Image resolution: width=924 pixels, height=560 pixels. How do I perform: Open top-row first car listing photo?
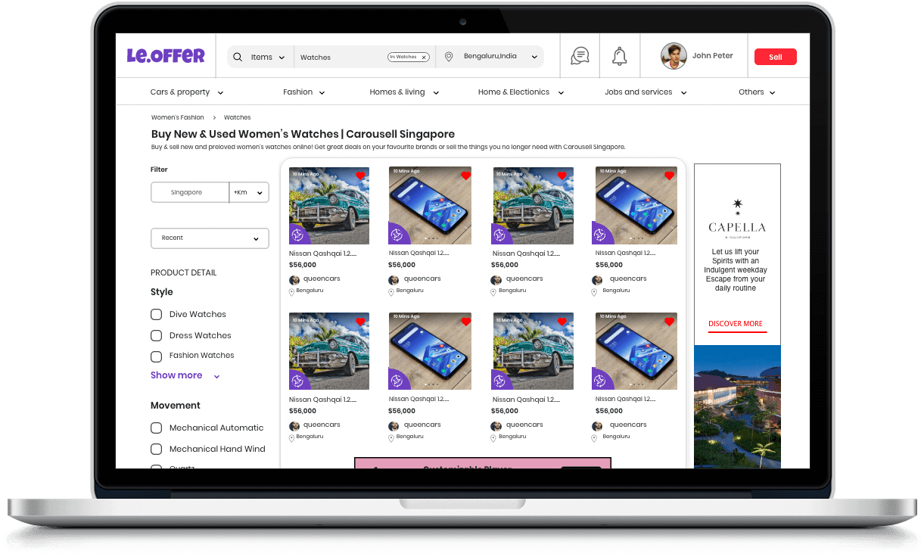pyautogui.click(x=329, y=206)
